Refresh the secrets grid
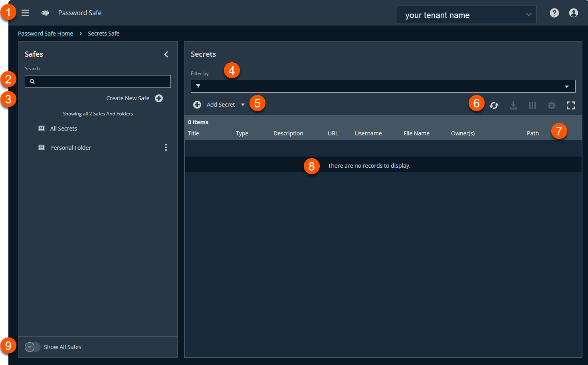This screenshot has width=588, height=365. tap(494, 105)
